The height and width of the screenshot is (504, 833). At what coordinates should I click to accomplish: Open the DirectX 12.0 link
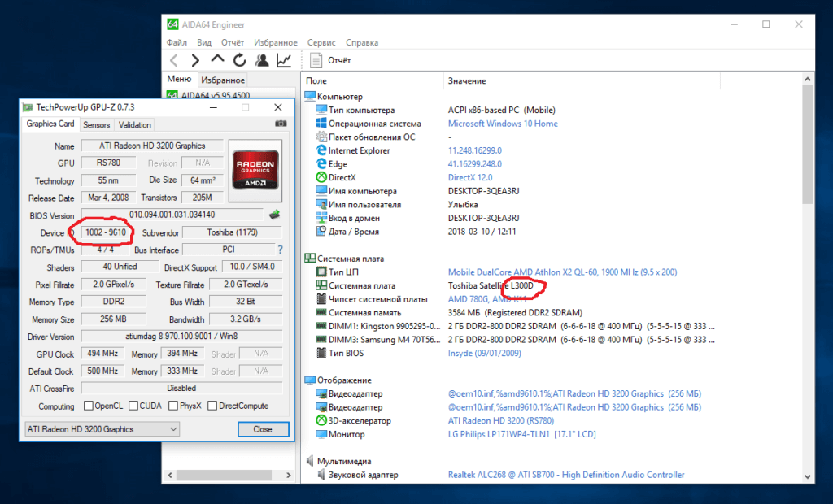(470, 177)
